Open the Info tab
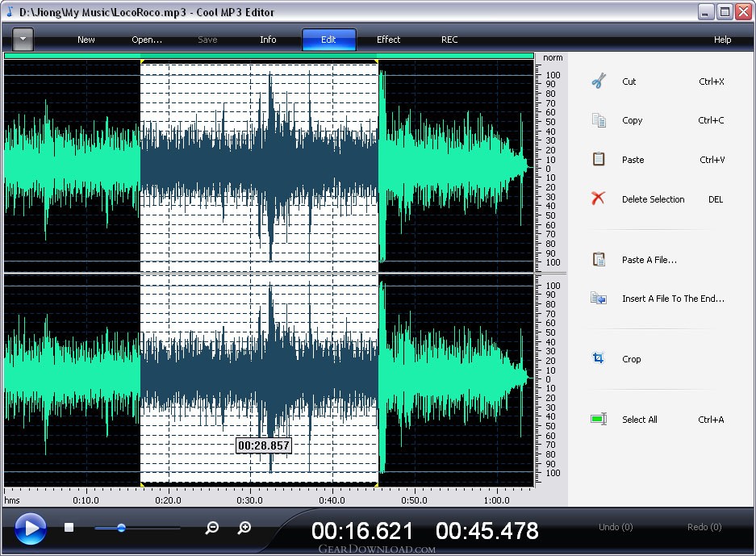Viewport: 756px width, 556px height. (x=268, y=40)
